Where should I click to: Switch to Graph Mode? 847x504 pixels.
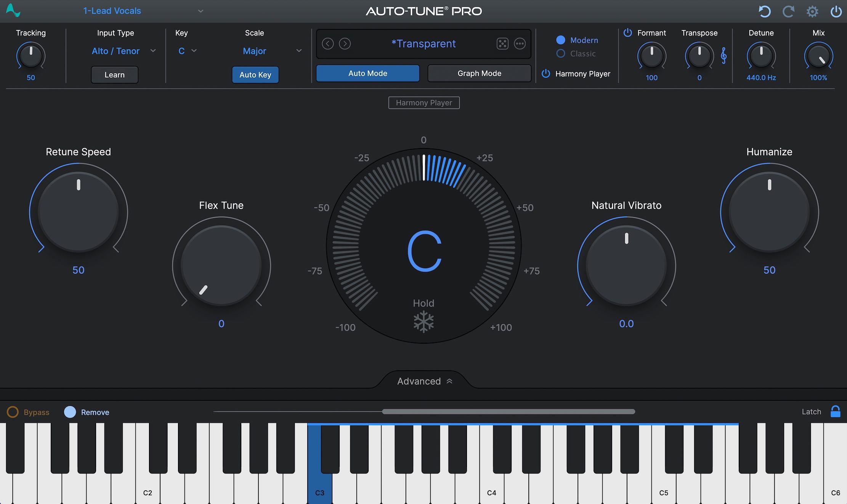(479, 74)
